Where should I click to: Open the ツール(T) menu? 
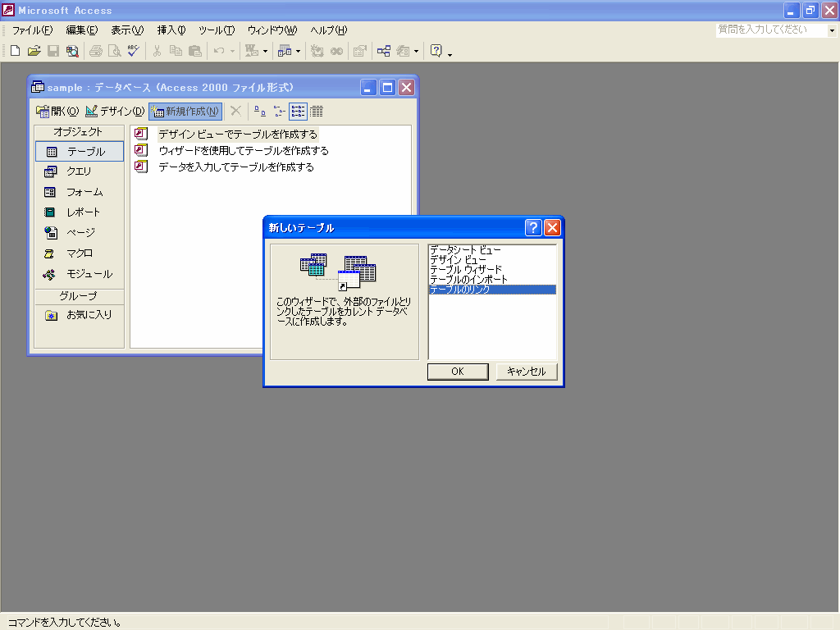[217, 30]
